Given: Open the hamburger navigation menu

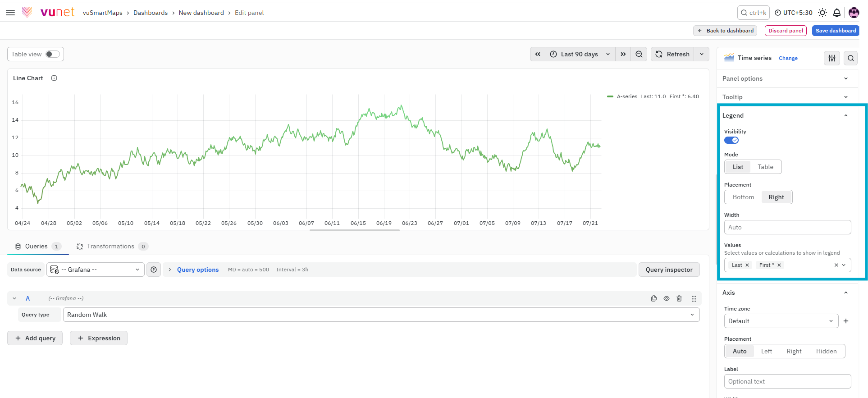Looking at the screenshot, I should [10, 13].
